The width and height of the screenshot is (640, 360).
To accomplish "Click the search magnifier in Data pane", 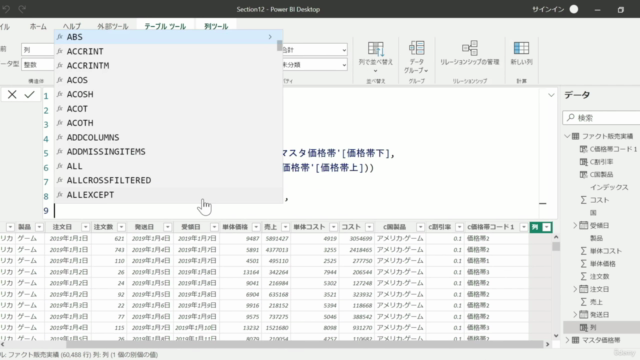I will (x=571, y=118).
